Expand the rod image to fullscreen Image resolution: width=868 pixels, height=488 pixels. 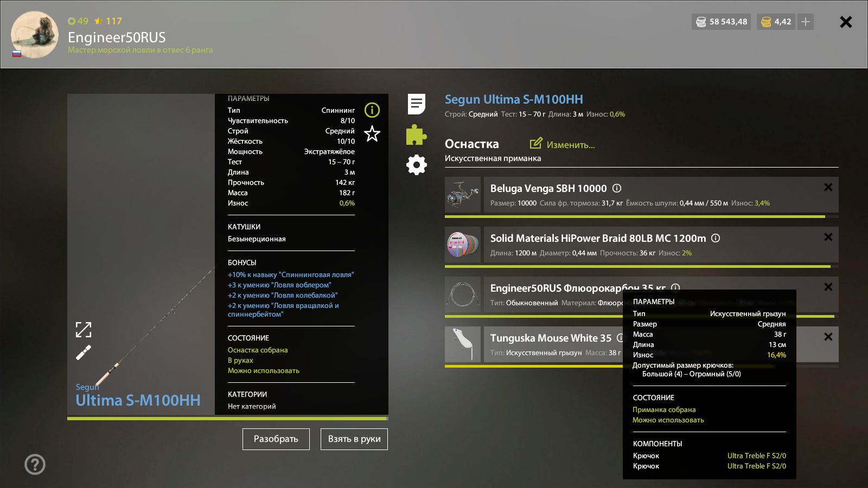(x=84, y=329)
